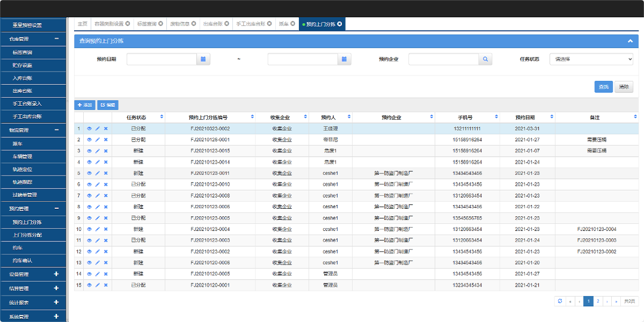Collapse the 查询预约上门分拣 panel chevron

click(630, 41)
